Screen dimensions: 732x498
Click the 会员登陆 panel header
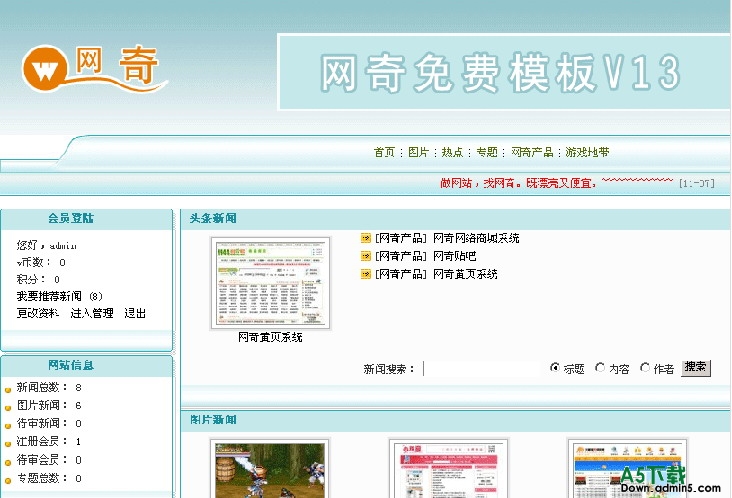[71, 218]
